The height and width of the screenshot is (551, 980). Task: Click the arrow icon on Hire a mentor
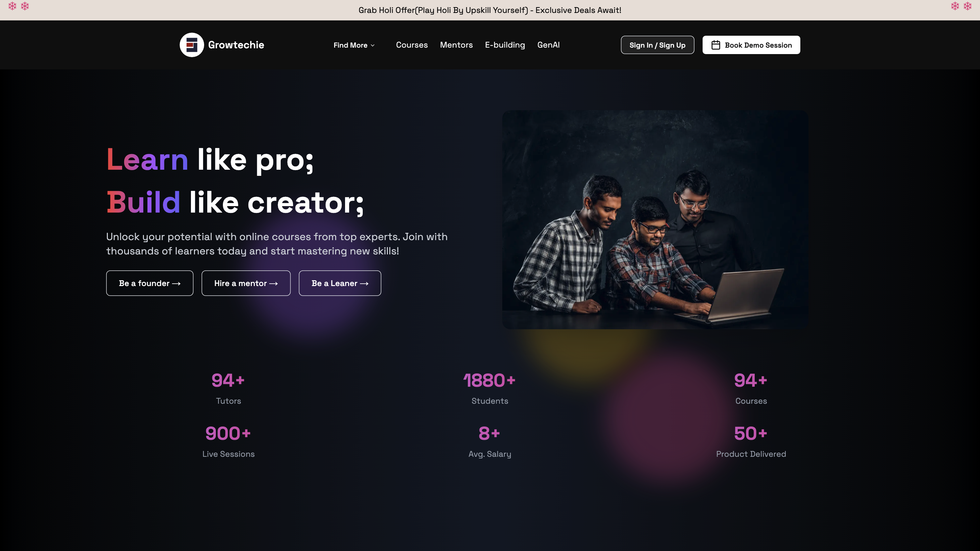tap(274, 284)
